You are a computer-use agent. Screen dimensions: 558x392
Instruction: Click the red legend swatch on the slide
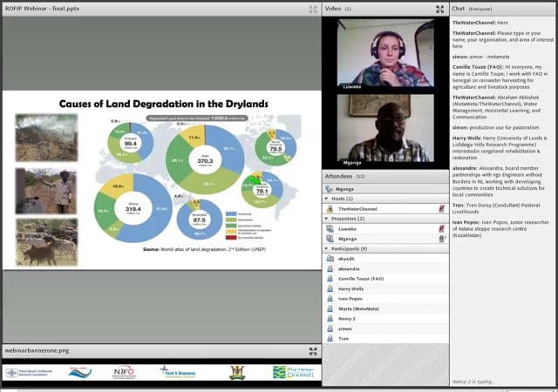coord(231,237)
